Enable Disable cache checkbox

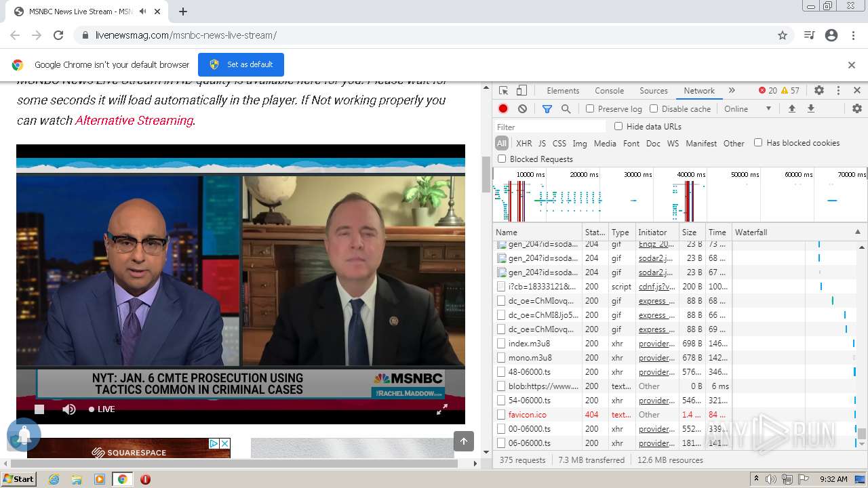tap(654, 108)
